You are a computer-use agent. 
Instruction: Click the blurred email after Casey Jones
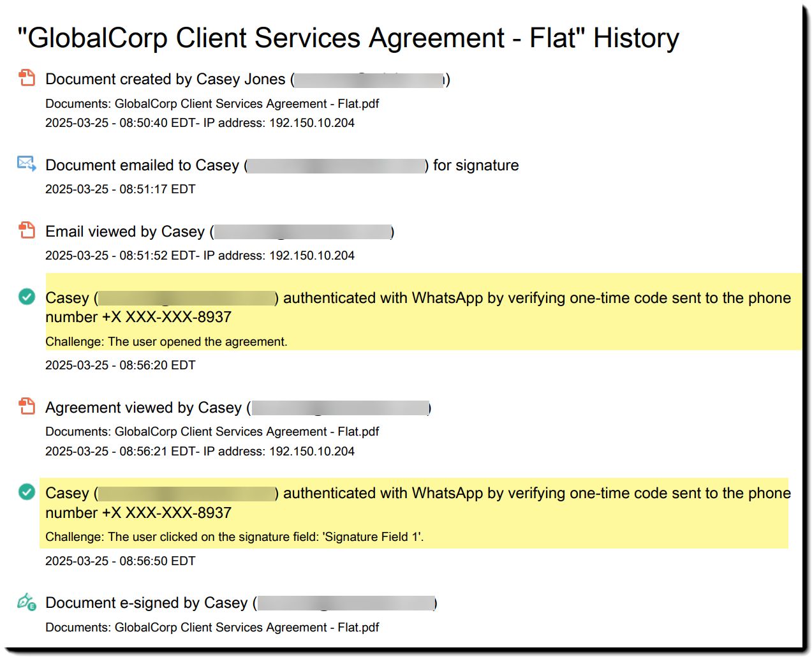coord(369,80)
